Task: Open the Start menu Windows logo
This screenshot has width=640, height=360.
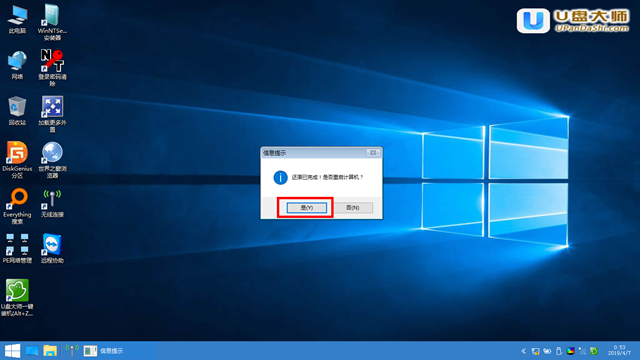Action: (x=12, y=351)
